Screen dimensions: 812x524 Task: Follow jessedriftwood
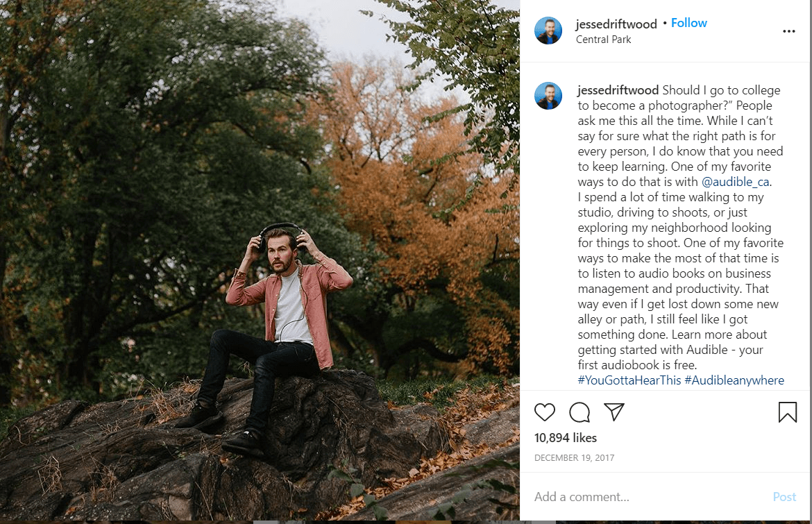point(688,23)
